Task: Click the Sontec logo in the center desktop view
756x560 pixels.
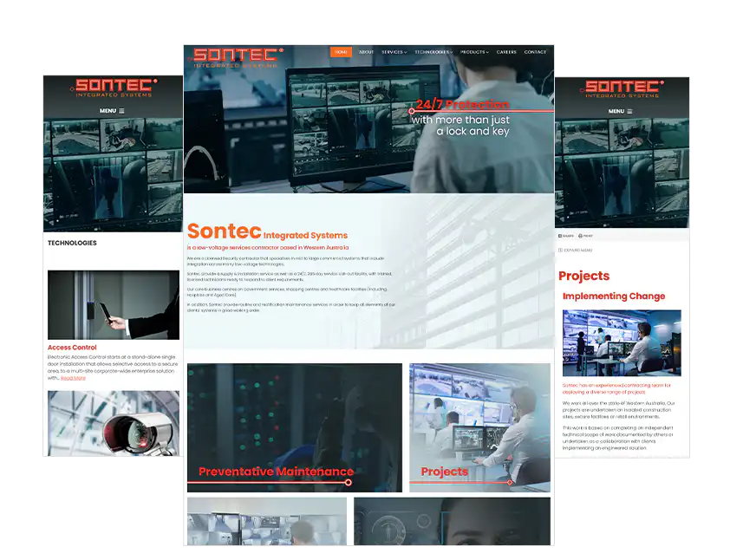Action: tap(237, 57)
